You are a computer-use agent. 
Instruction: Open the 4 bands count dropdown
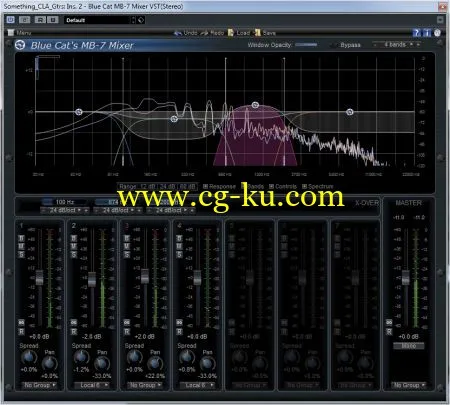tap(397, 44)
